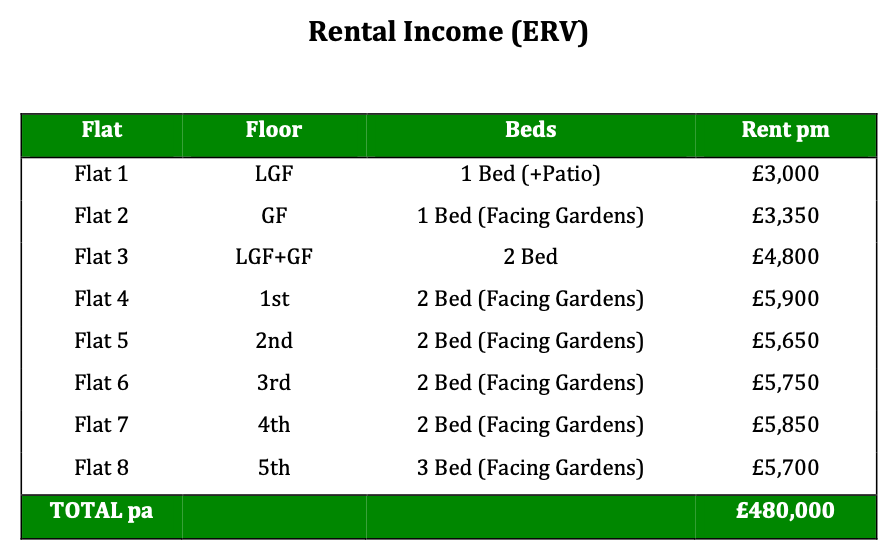Select the £480,000 total cell
This screenshot has width=896, height=547.
coord(785,510)
